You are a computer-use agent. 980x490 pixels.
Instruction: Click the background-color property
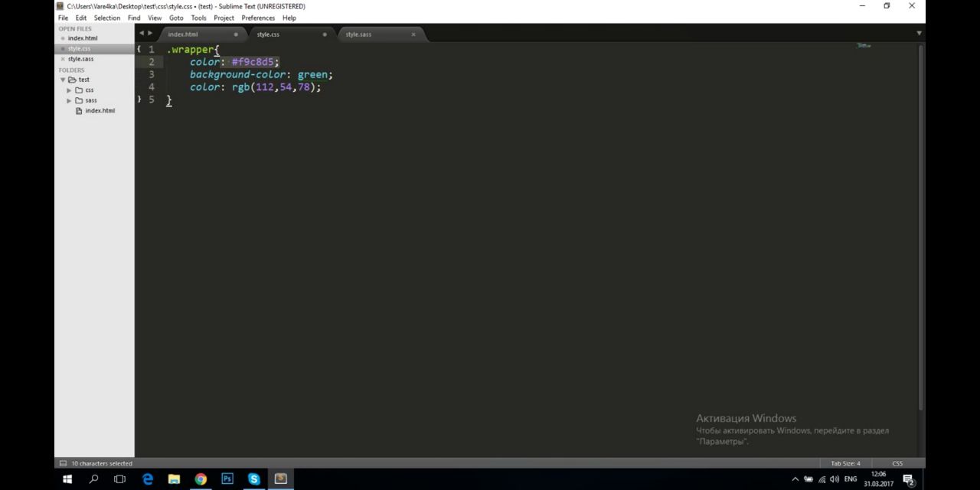pos(238,75)
